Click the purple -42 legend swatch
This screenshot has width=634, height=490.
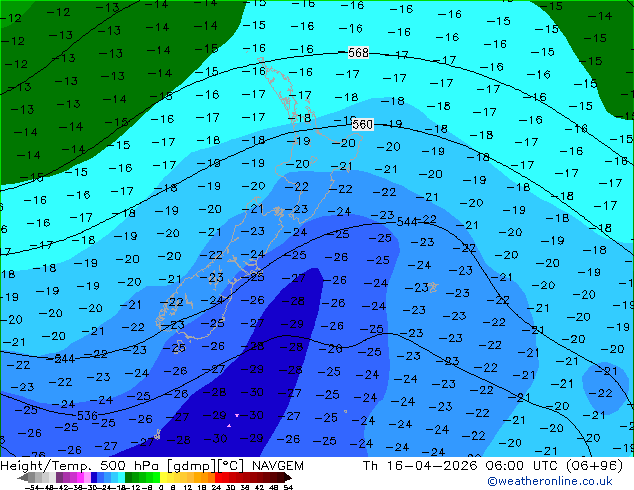click(59, 477)
